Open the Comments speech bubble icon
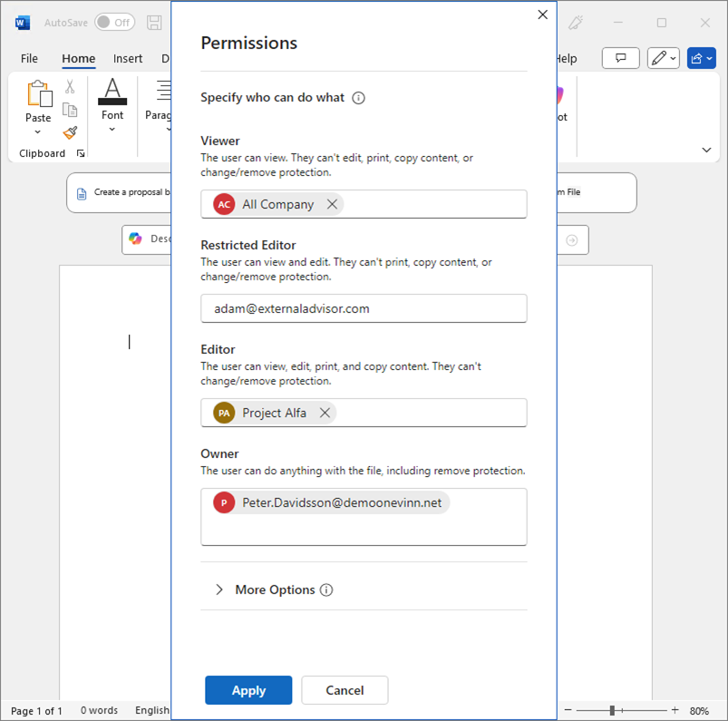This screenshot has height=721, width=728. point(621,58)
